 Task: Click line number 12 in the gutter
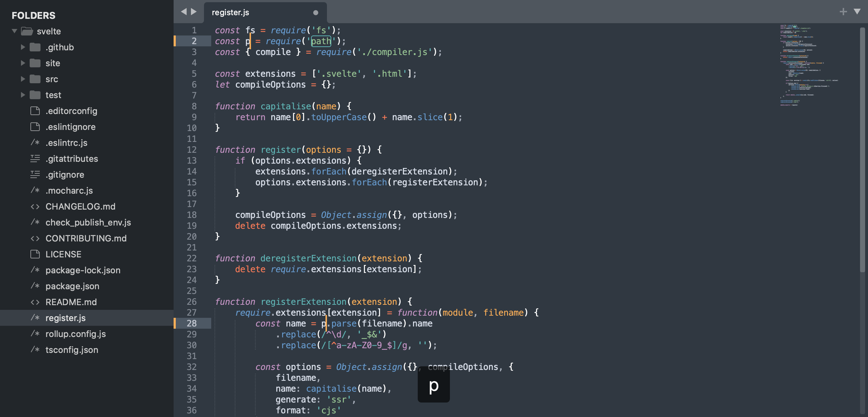point(192,149)
